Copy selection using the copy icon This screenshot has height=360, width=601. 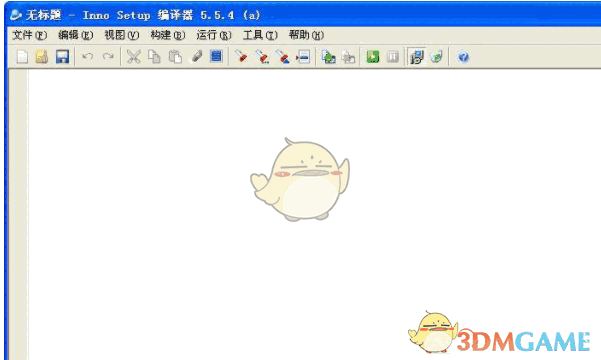tap(154, 57)
